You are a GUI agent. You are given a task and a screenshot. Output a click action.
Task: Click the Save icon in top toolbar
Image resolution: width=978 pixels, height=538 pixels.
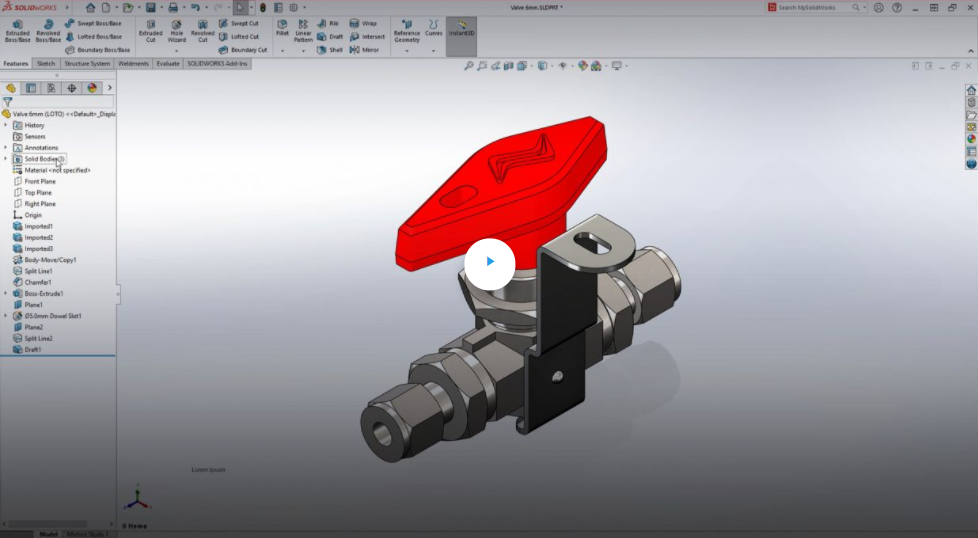click(x=150, y=7)
